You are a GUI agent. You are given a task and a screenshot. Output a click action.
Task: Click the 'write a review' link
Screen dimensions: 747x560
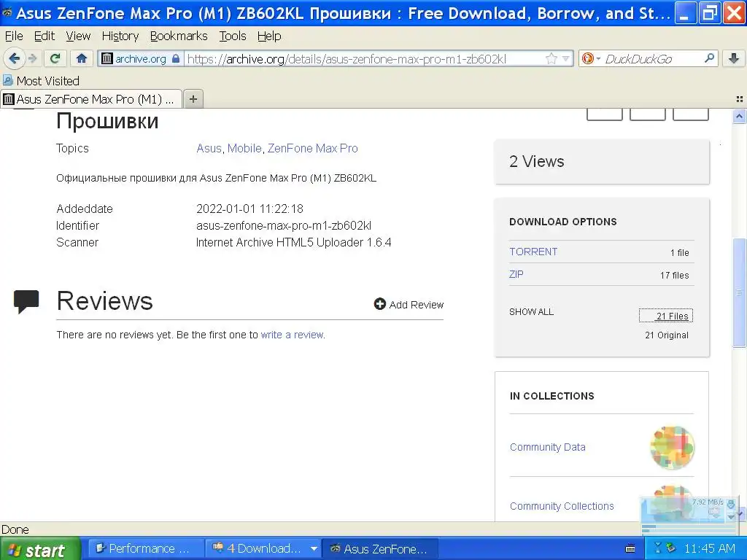click(x=292, y=335)
